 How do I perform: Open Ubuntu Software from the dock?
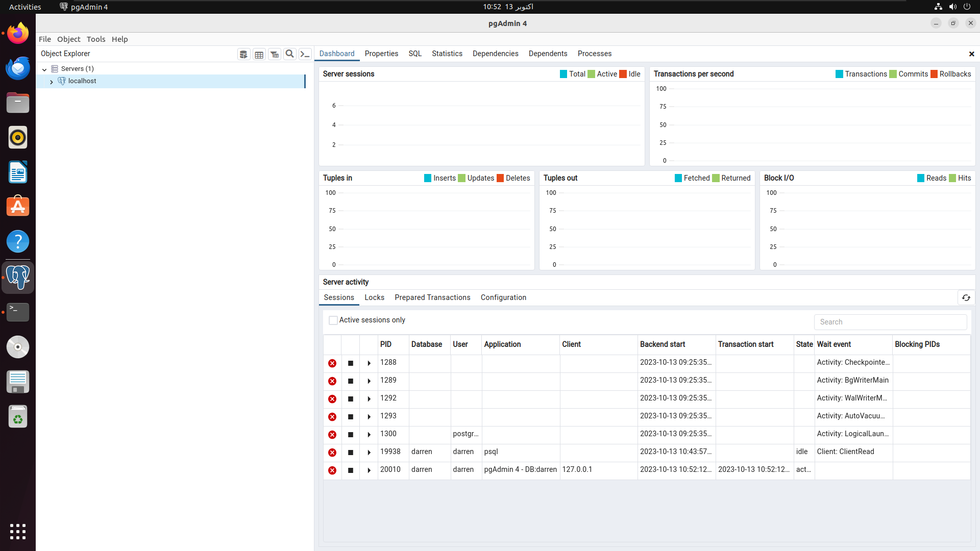coord(18,207)
